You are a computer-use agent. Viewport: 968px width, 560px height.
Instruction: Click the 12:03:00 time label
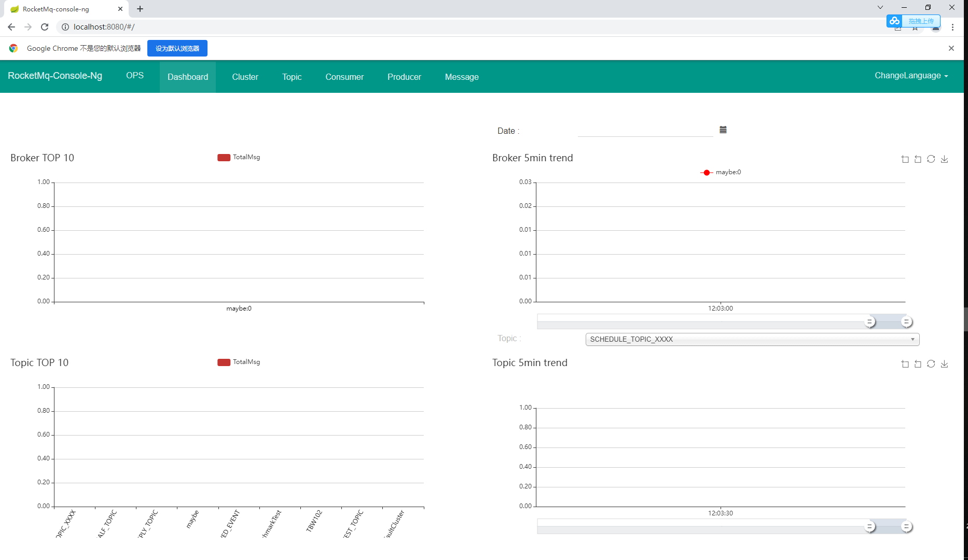(x=721, y=308)
